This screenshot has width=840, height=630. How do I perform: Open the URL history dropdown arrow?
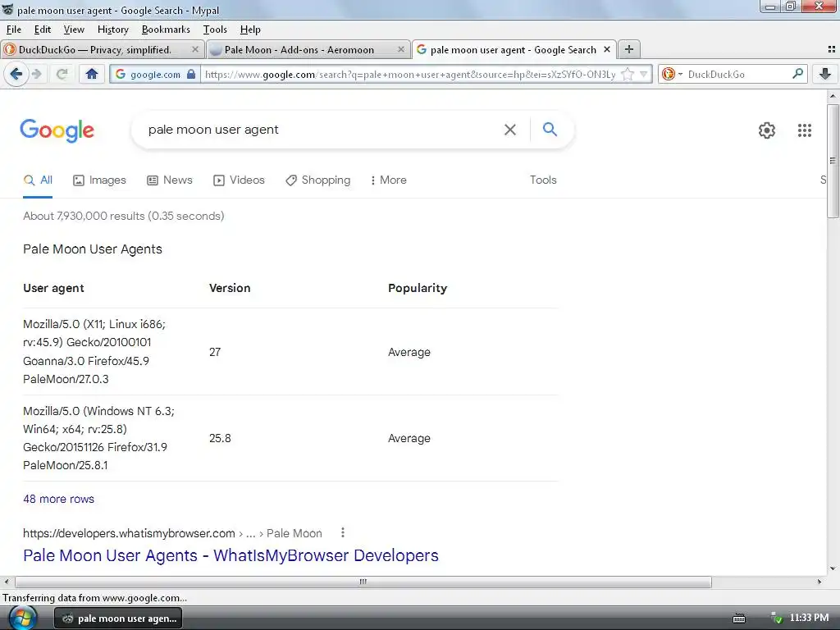coord(643,74)
